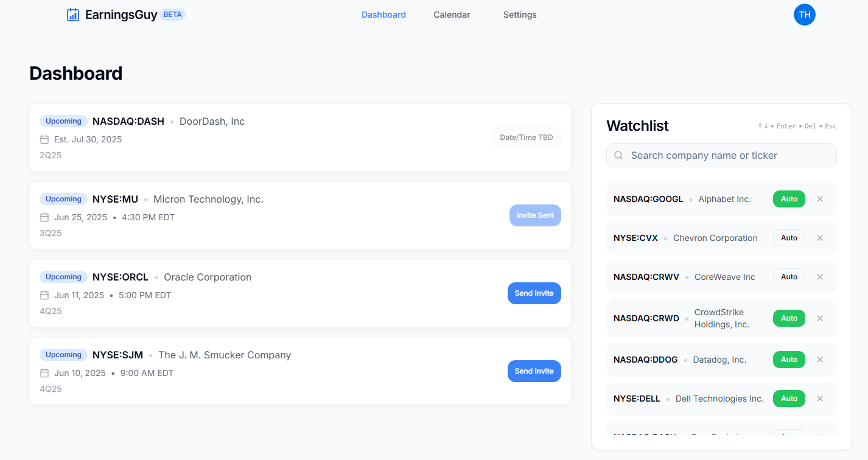The image size is (868, 460).
Task: Click the 2Q25 quarter label
Action: tap(51, 155)
